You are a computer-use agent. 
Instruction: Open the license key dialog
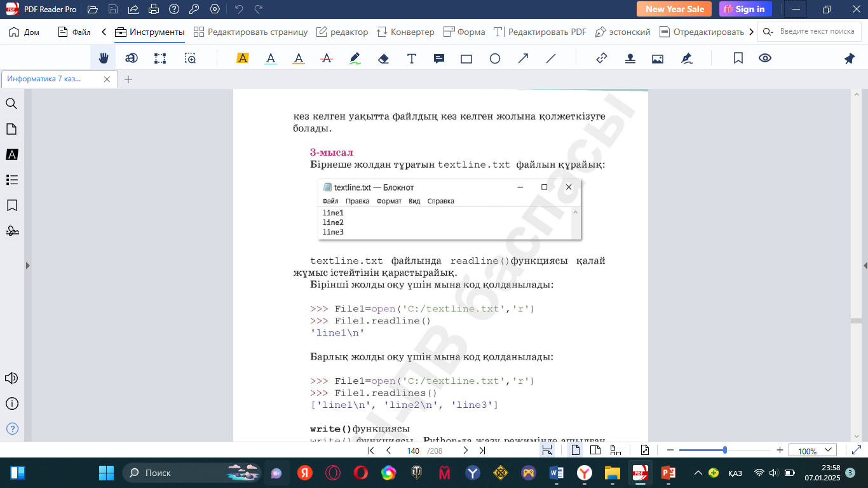pyautogui.click(x=194, y=9)
